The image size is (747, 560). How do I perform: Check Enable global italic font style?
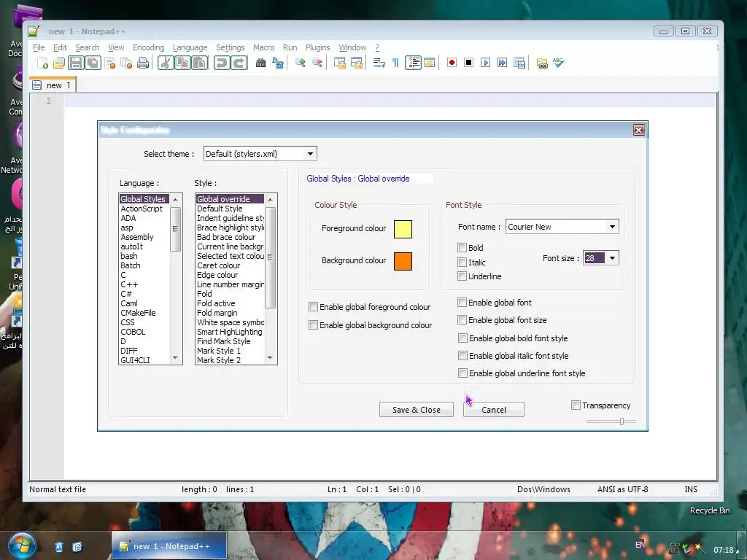pyautogui.click(x=462, y=356)
